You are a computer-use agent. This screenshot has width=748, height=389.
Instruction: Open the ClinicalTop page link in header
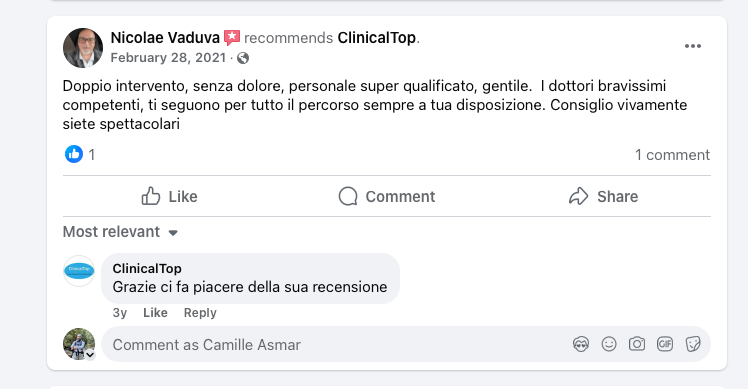point(377,38)
